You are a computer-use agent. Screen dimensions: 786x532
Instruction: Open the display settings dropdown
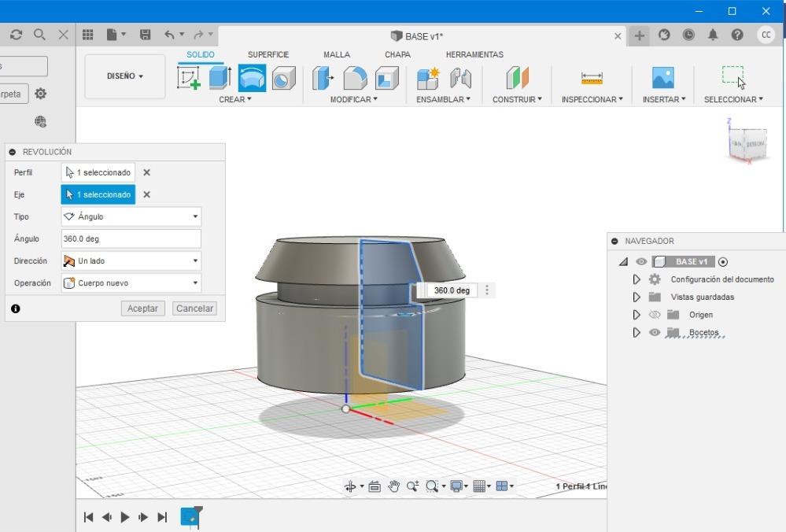(x=459, y=486)
